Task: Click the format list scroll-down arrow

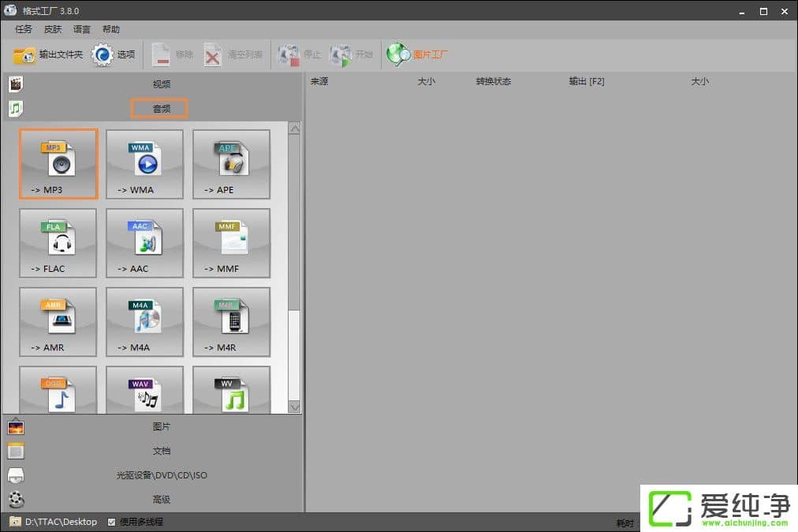Action: (x=294, y=407)
